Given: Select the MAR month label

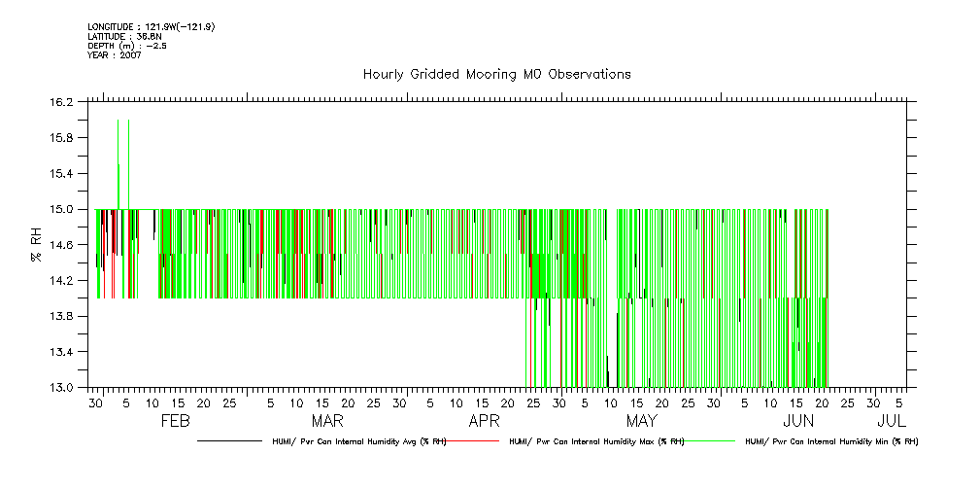Looking at the screenshot, I should click(x=327, y=421).
